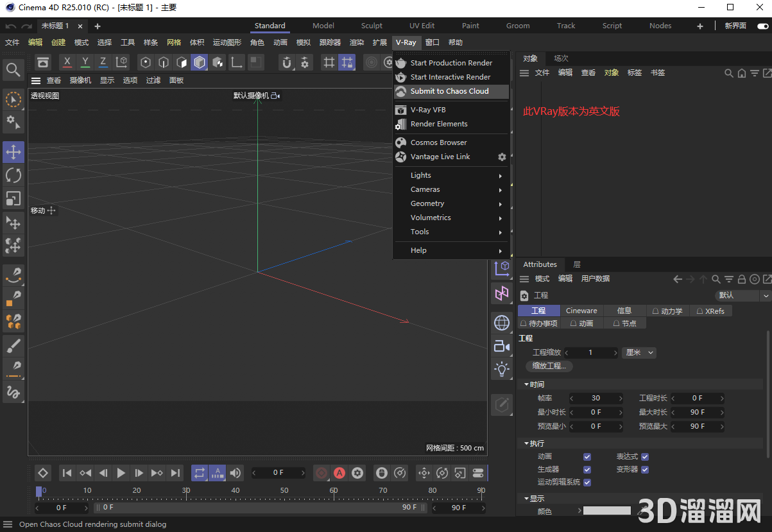Screen dimensions: 772x532
Task: Open the 摄像机 menu above the viewport
Action: click(80, 80)
